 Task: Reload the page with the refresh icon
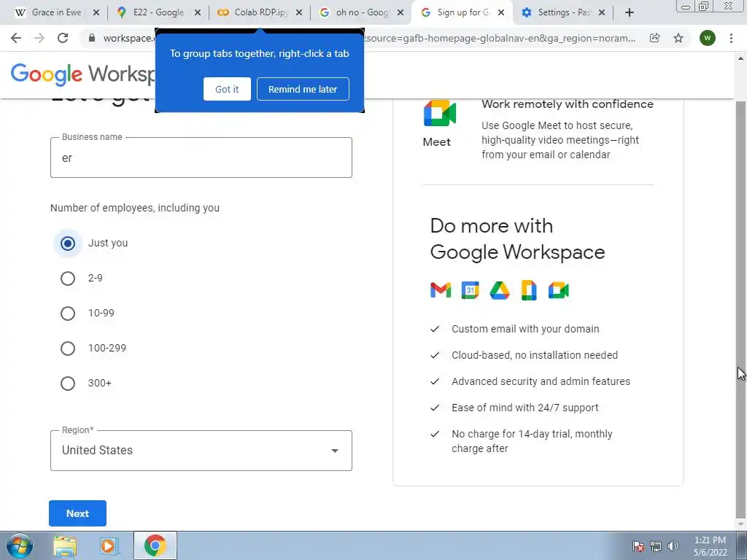tap(63, 38)
